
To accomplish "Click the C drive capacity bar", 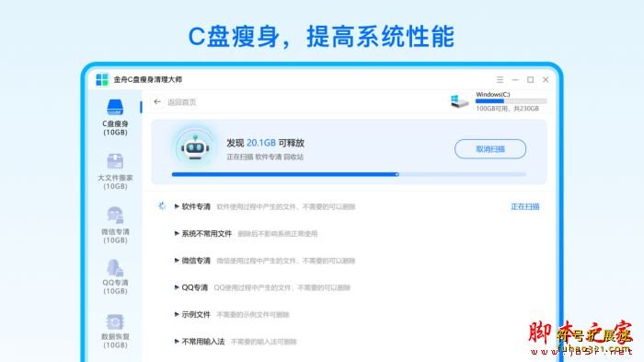I will tap(511, 101).
